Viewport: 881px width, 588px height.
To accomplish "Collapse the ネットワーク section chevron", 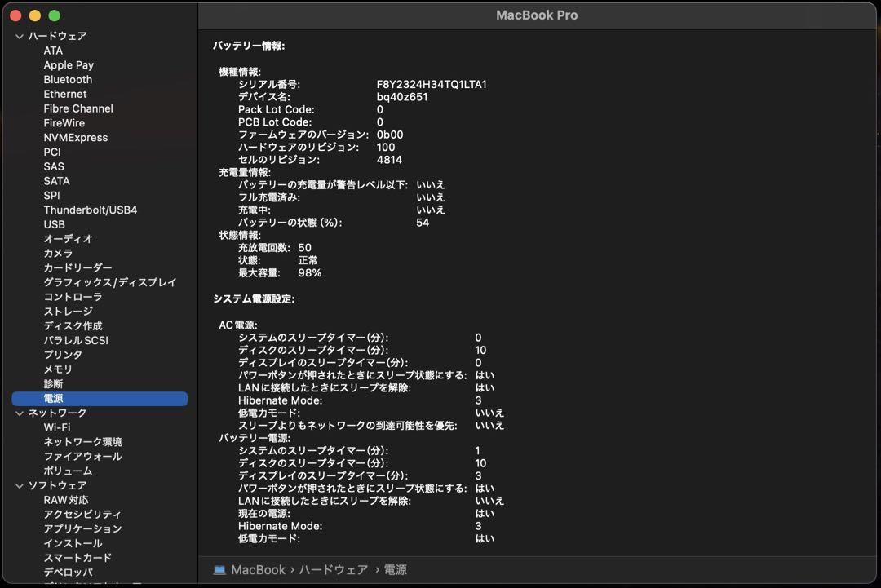I will tap(20, 413).
